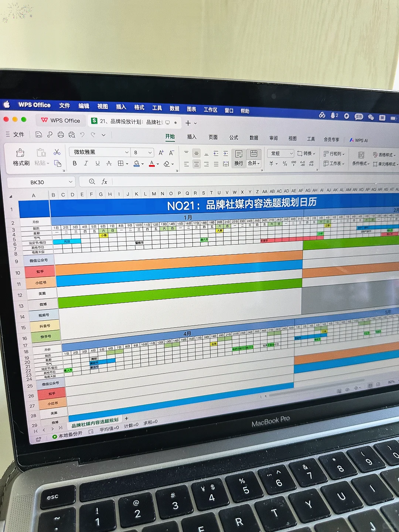Click the percent style icon
Image resolution: width=399 pixels, height=532 pixels.
coord(285,163)
